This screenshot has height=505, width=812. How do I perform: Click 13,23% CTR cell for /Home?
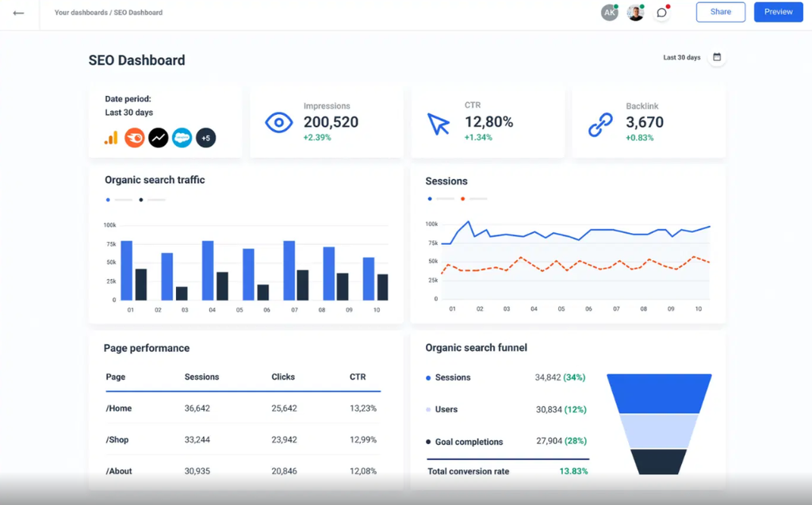click(363, 408)
